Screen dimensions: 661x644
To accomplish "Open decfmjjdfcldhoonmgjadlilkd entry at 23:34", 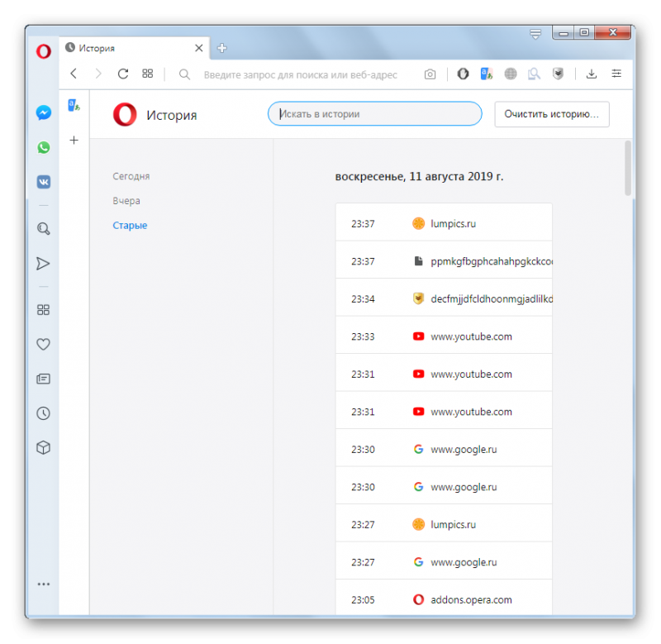I will click(x=444, y=298).
